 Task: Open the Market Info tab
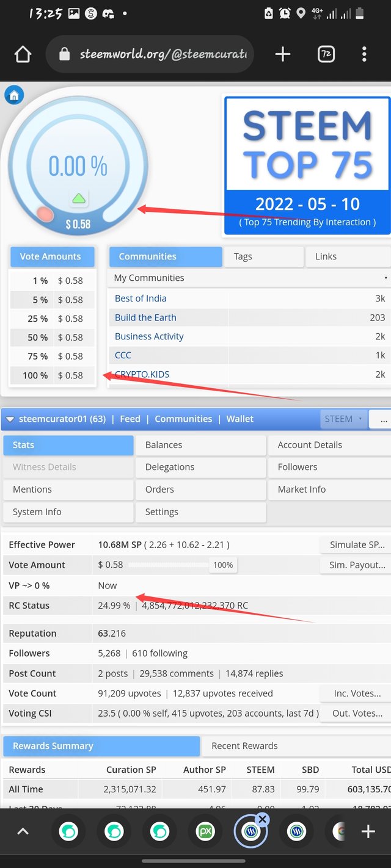(330, 490)
